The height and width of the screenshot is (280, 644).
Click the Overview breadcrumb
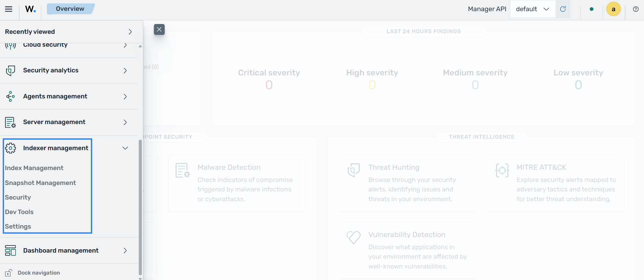pyautogui.click(x=70, y=9)
